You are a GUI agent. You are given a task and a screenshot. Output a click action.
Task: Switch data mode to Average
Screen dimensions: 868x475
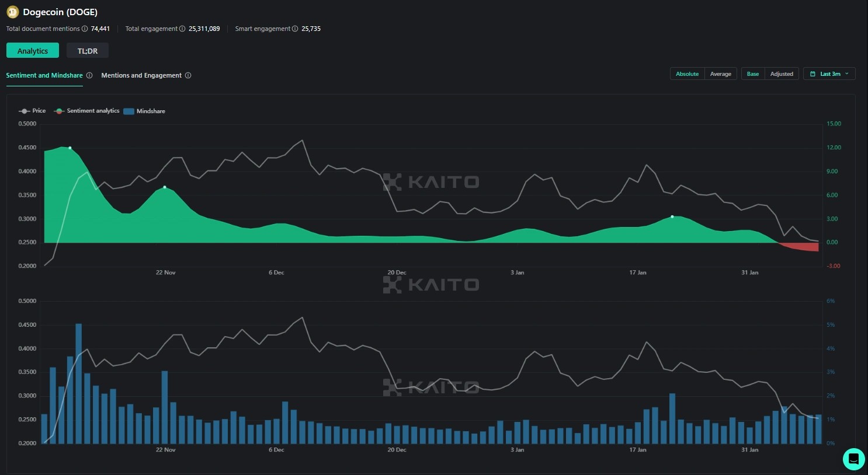(x=720, y=74)
